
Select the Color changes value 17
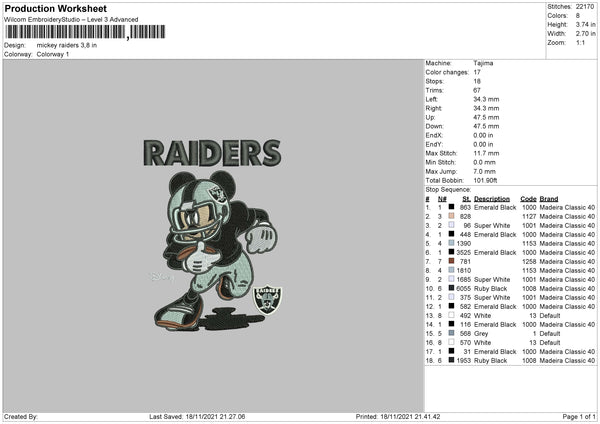coord(477,72)
